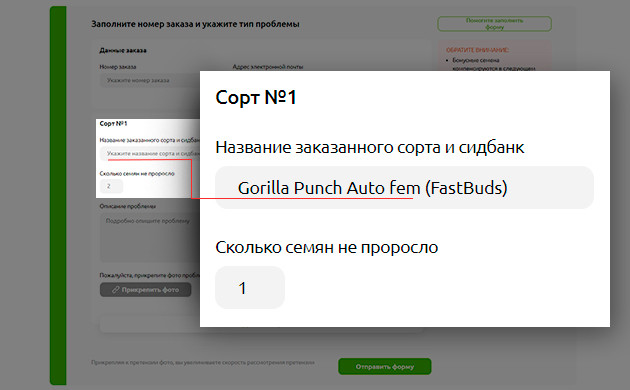The width and height of the screenshot is (630, 390).
Task: Click the large 'Сорт №1' heading in the overlay
Action: click(256, 97)
